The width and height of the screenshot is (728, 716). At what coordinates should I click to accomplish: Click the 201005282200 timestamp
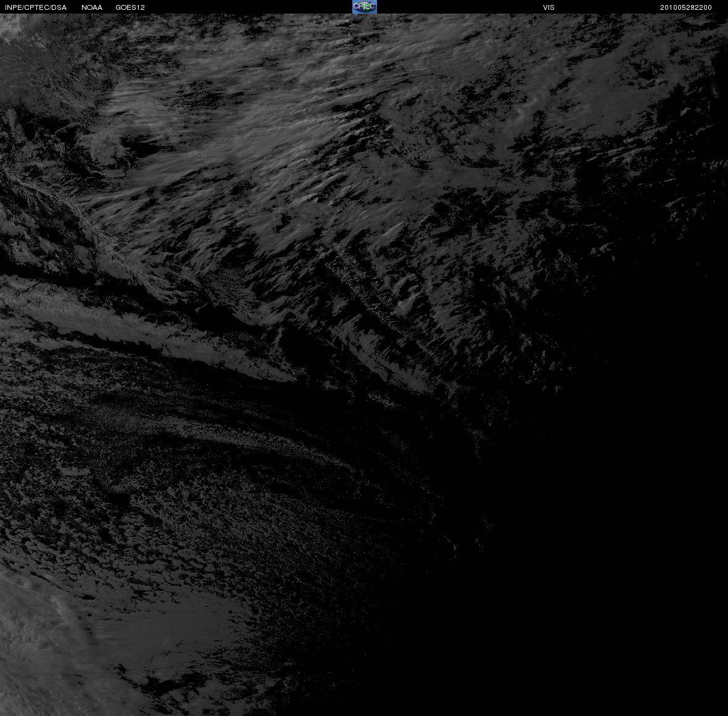tap(686, 7)
